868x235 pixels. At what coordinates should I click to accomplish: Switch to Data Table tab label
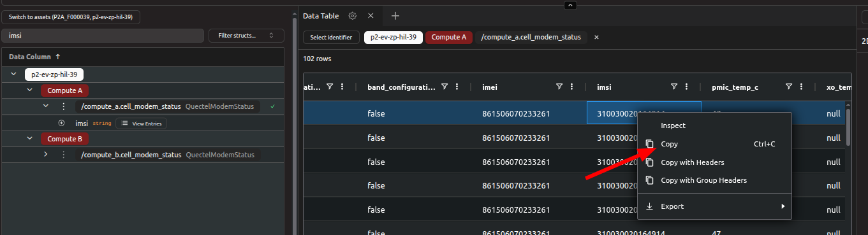(321, 15)
